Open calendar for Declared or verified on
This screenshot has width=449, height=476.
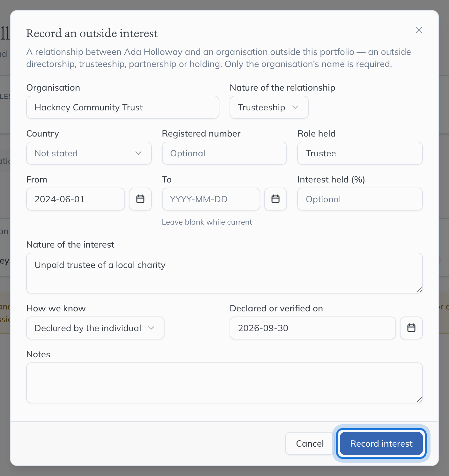pos(411,328)
